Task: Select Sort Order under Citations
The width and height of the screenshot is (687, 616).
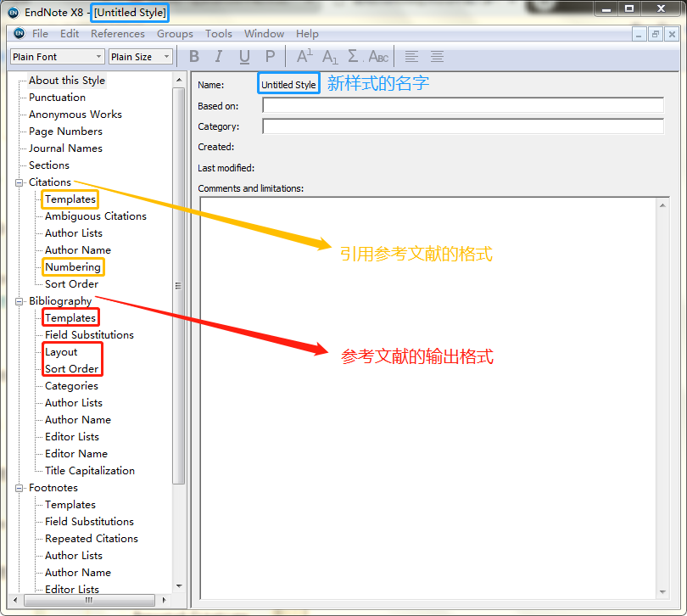Action: coord(71,284)
